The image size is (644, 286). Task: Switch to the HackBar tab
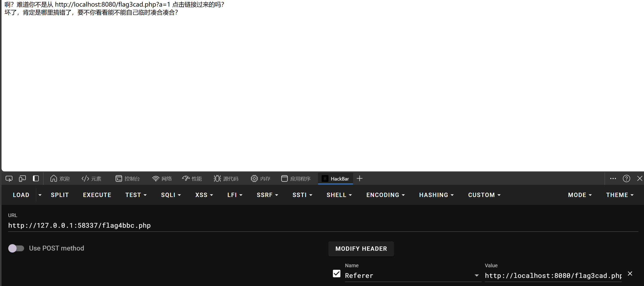(x=335, y=179)
